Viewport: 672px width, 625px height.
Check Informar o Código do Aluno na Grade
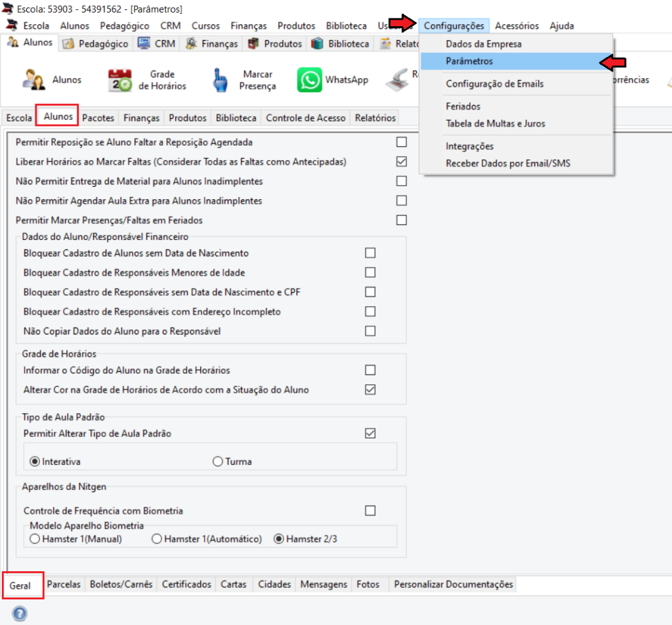[x=370, y=370]
